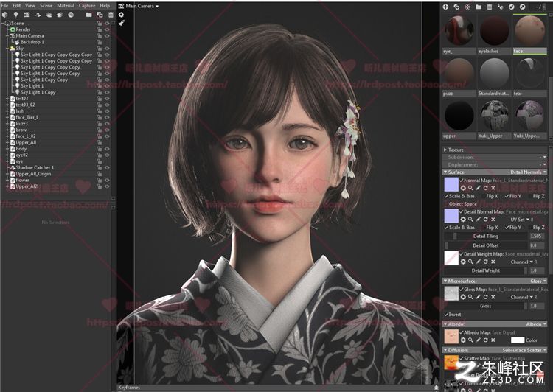Open Normal Map settings gear
Image resolution: width=553 pixels, height=392 pixels.
click(463, 188)
